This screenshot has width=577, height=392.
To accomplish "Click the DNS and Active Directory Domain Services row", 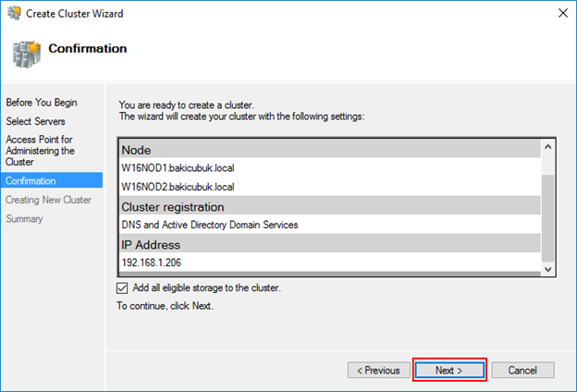I will [330, 225].
